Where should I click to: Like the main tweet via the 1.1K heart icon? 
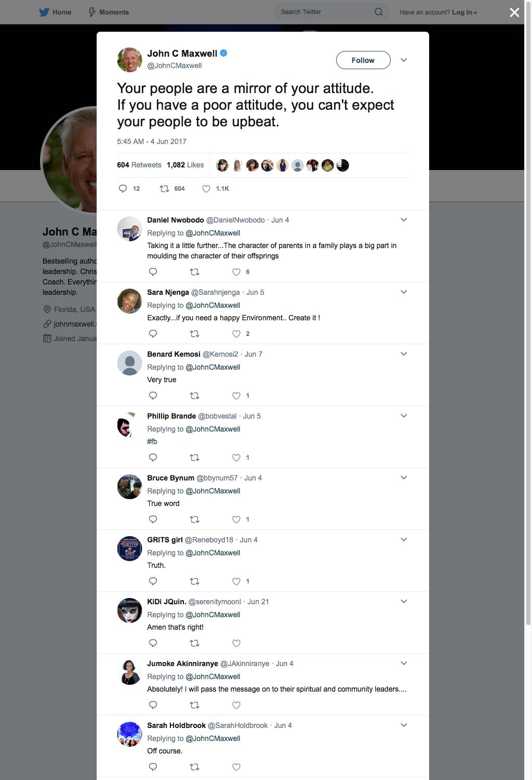(206, 189)
